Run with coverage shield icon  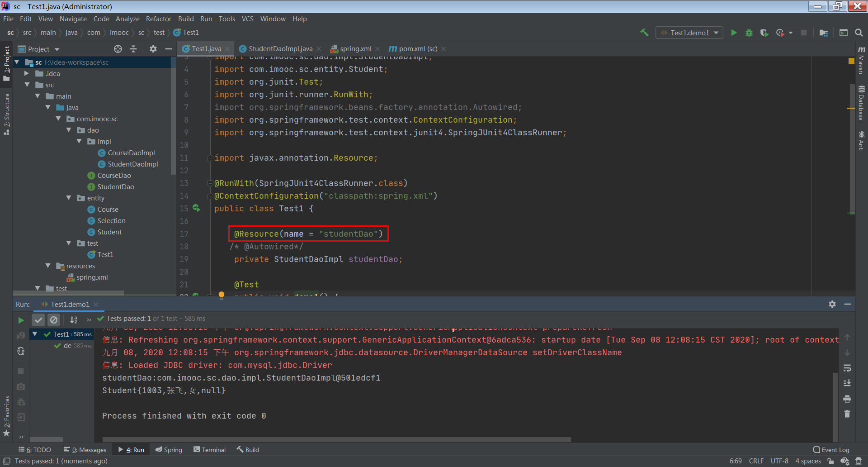coord(764,33)
